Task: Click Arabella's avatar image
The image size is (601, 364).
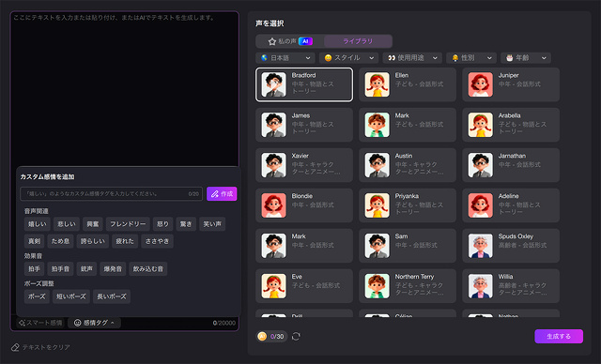Action: pyautogui.click(x=480, y=125)
